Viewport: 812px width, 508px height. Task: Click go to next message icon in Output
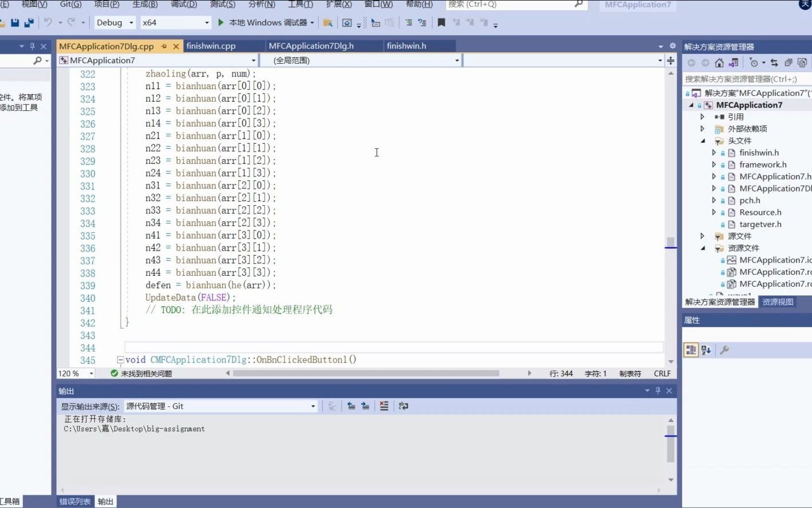[x=365, y=406]
